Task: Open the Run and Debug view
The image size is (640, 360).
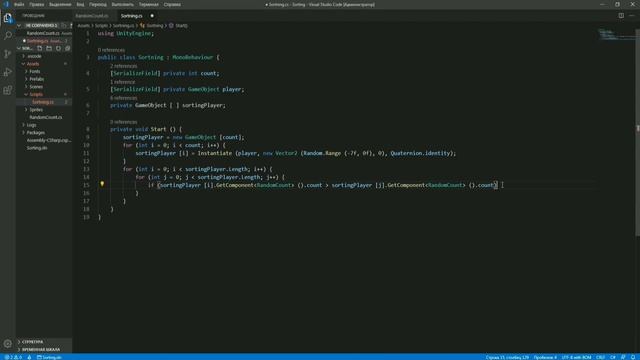Action: pos(7,72)
